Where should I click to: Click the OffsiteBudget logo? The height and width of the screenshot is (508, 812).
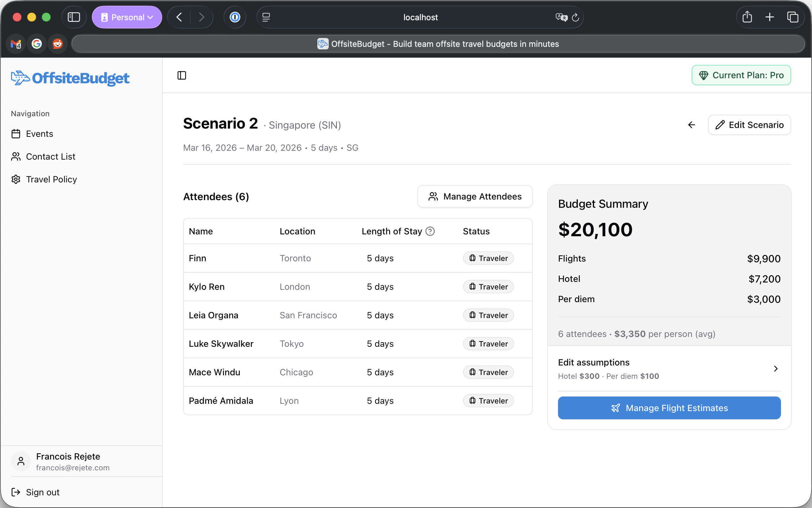tap(70, 78)
